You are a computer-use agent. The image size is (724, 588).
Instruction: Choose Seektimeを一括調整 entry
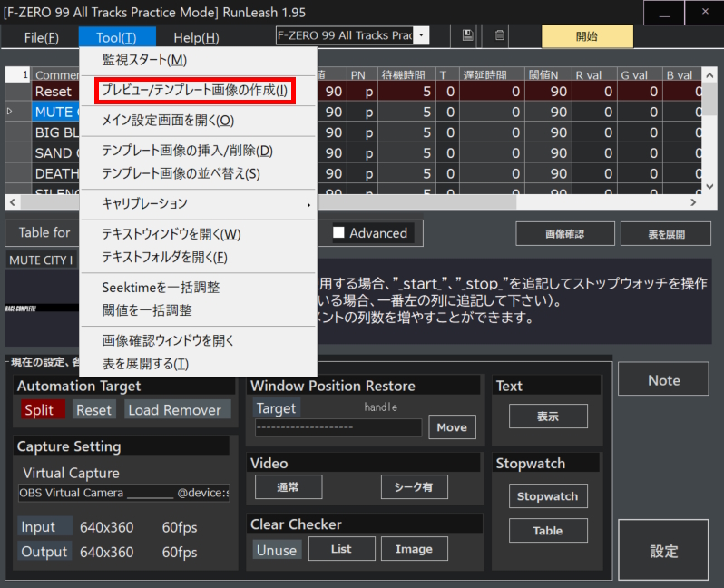point(199,288)
